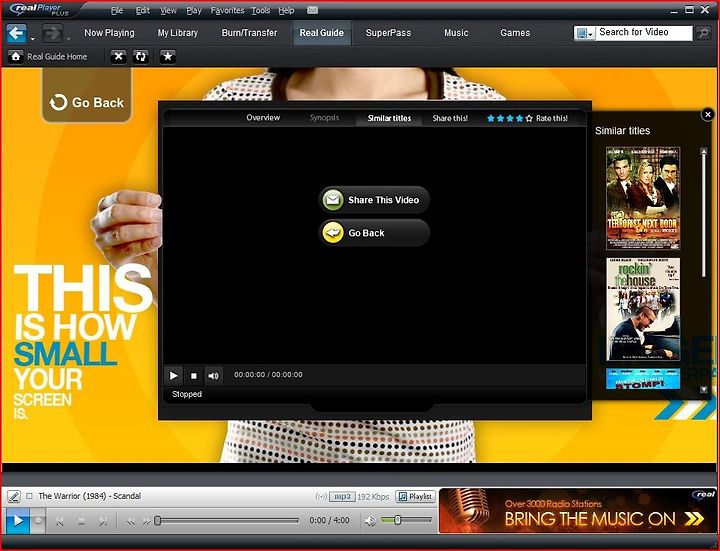Click the Bring The Music On banner

click(578, 511)
